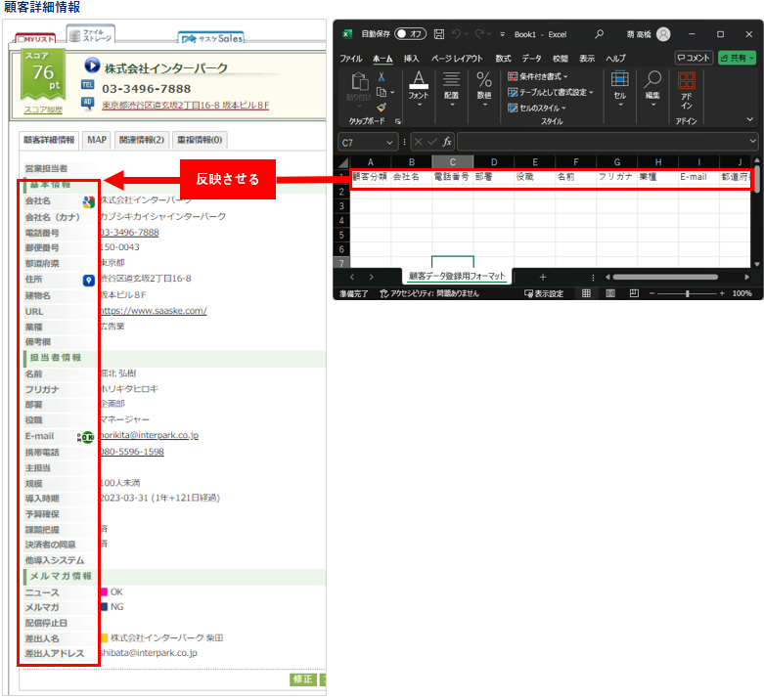Open the Excel title bar search magnifier
764x700 pixels.
600,34
